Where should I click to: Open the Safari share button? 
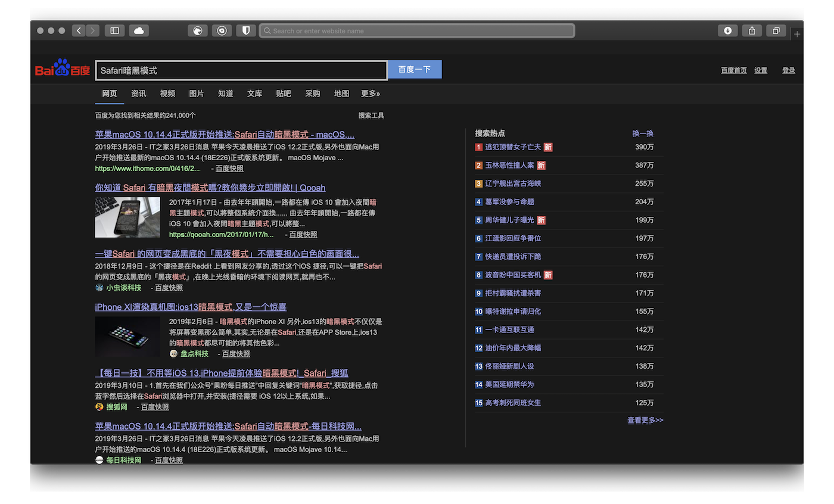pyautogui.click(x=752, y=30)
